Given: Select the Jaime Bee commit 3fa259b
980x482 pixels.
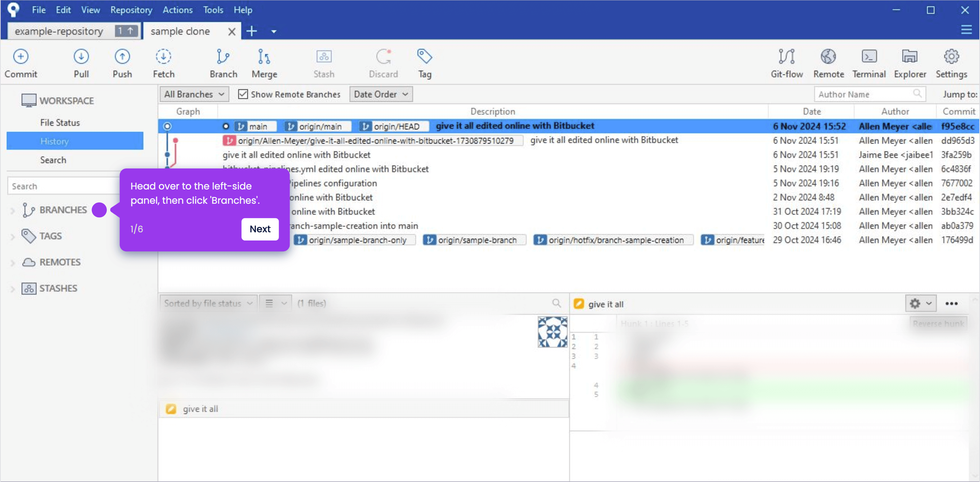Looking at the screenshot, I should (568, 155).
